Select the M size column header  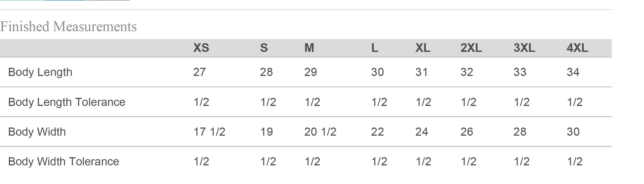tap(309, 48)
